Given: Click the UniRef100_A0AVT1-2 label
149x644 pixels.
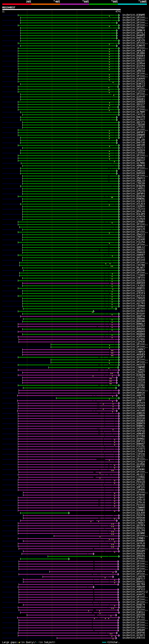Looking at the screenshot, I should (135, 592).
